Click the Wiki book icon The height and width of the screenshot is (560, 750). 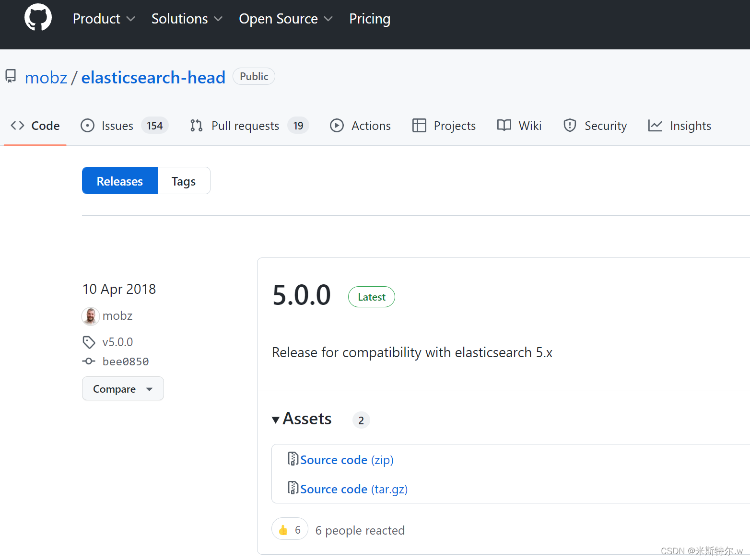pyautogui.click(x=504, y=126)
